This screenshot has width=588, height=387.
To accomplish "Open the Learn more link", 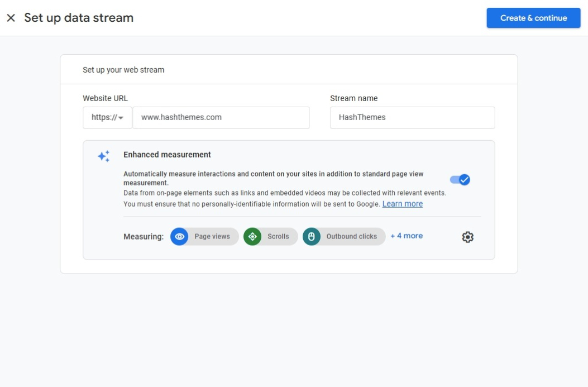I will coord(403,204).
